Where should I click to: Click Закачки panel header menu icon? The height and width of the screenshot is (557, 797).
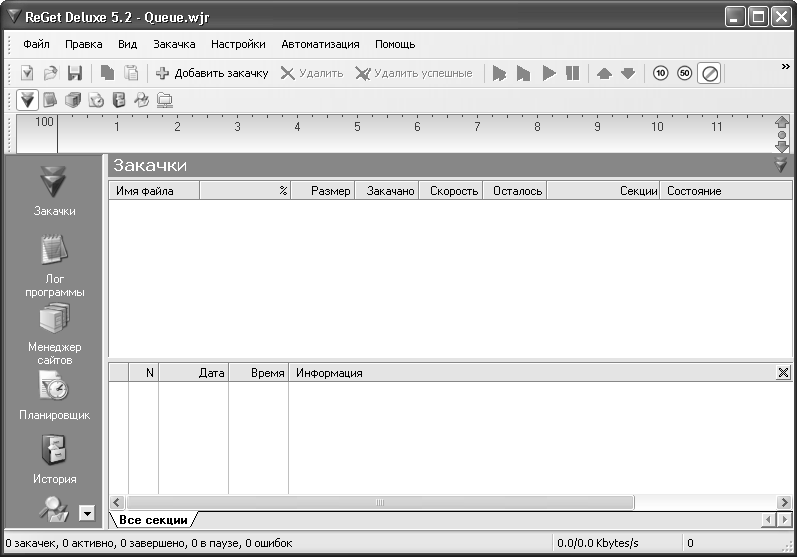(x=781, y=165)
